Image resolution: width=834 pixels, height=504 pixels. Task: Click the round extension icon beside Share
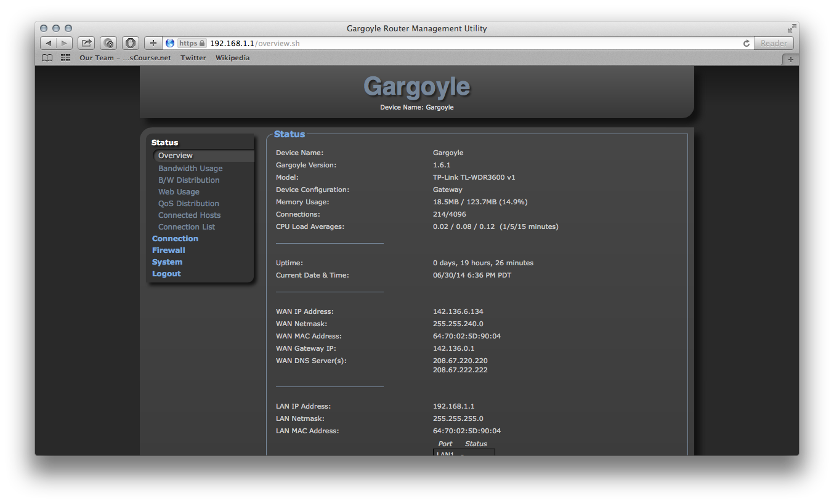[x=108, y=43]
